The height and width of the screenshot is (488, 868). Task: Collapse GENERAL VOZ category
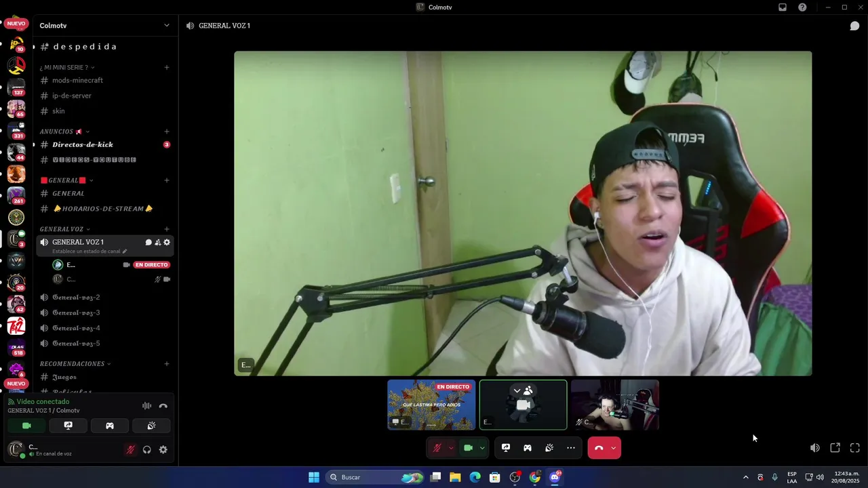click(65, 229)
